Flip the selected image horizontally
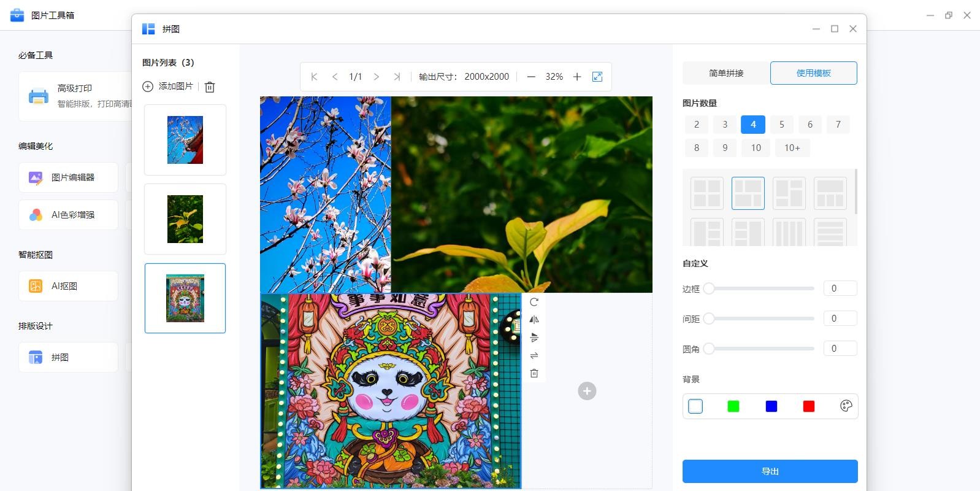The image size is (980, 491). click(x=534, y=320)
